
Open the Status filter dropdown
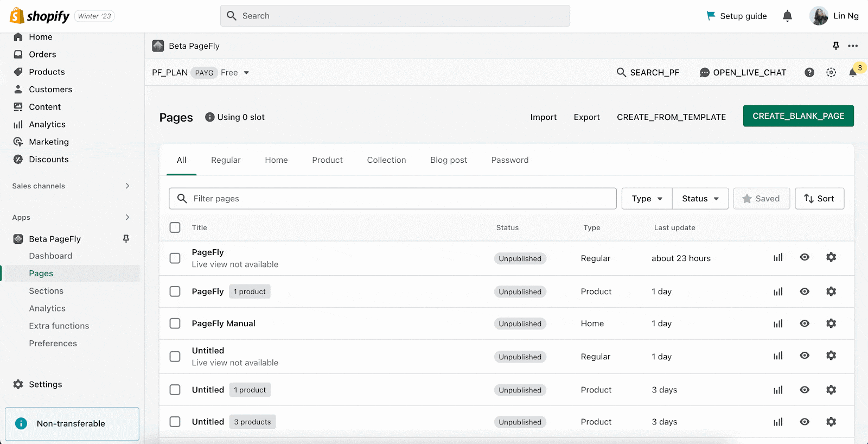pyautogui.click(x=700, y=199)
